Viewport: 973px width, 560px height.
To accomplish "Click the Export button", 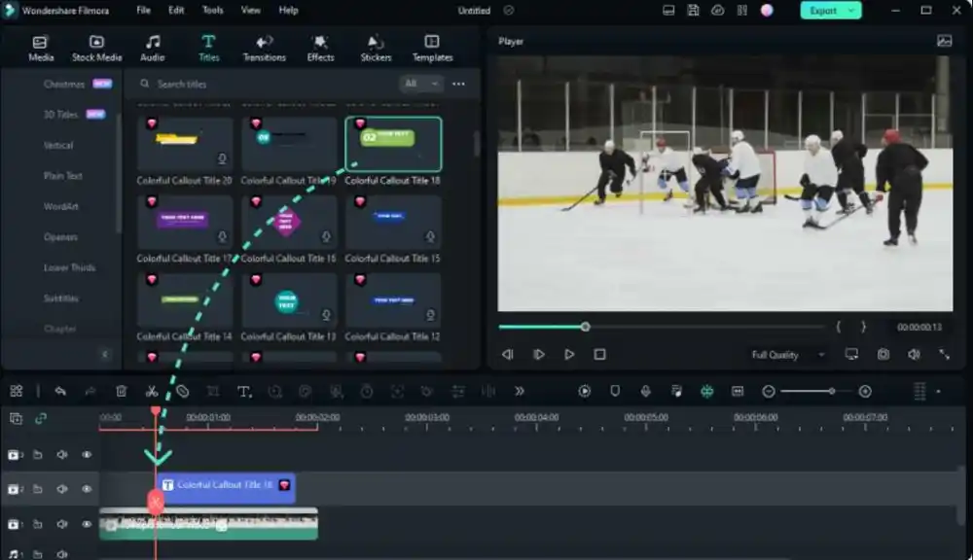I will click(x=822, y=9).
